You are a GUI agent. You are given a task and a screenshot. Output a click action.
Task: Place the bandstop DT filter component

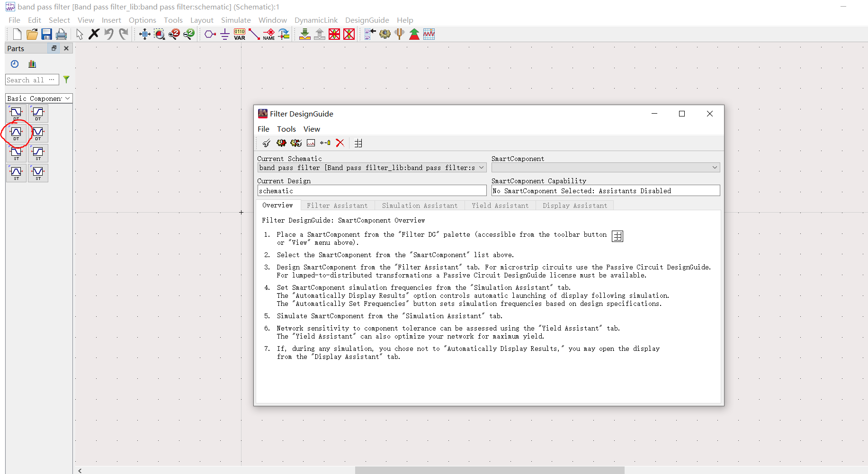point(38,133)
